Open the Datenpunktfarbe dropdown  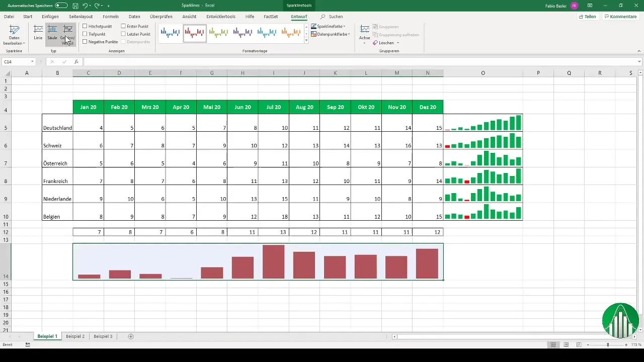[331, 34]
